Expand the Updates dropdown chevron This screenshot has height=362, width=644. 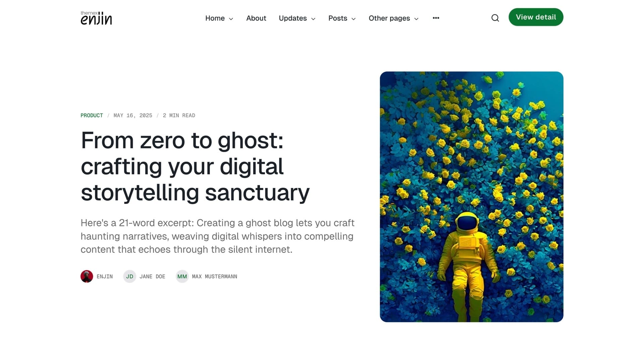[313, 19]
